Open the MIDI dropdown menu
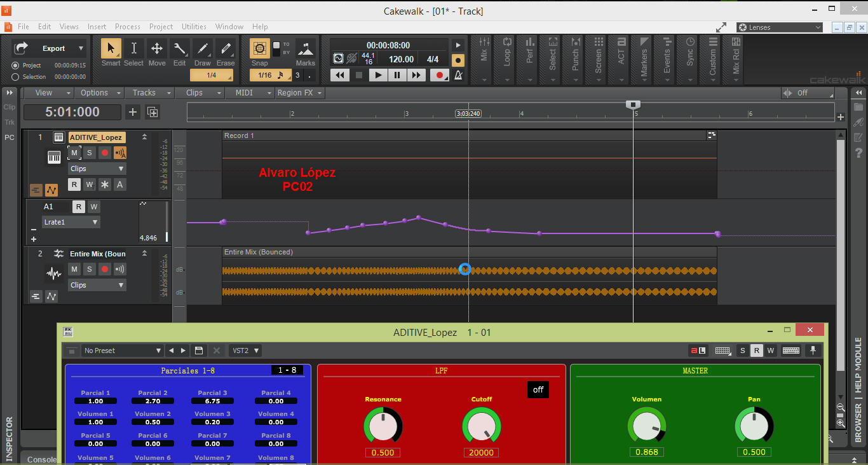 [250, 93]
